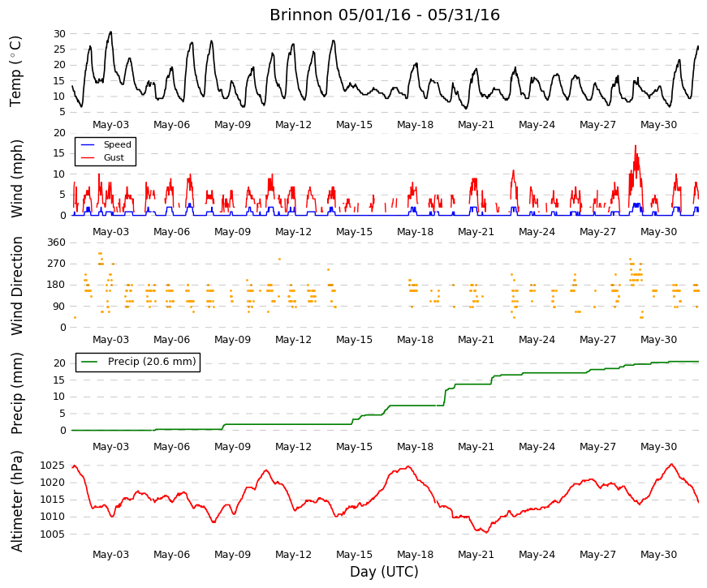Image resolution: width=707 pixels, height=588 pixels.
Task: Click the Day (UTC) x-axis label
Action: 384,573
